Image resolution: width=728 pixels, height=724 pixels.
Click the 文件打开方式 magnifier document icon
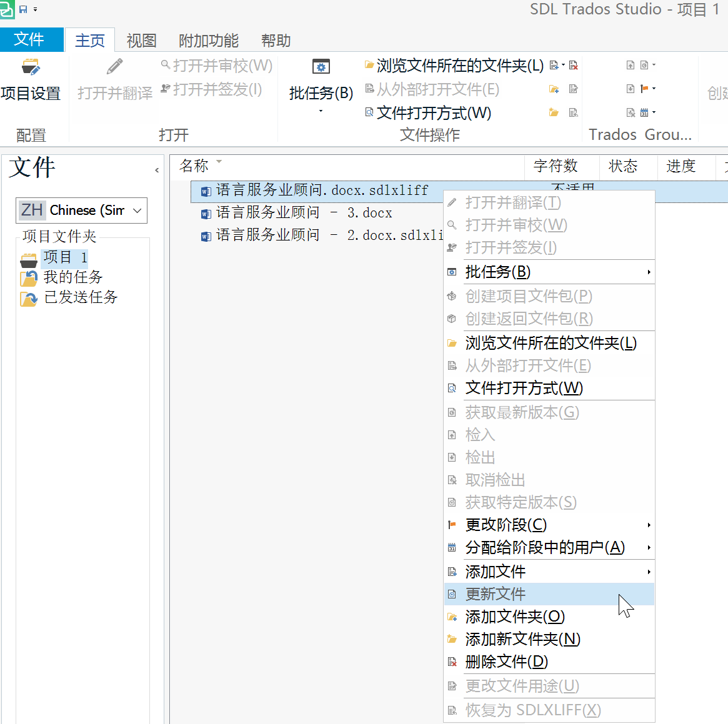tap(369, 113)
